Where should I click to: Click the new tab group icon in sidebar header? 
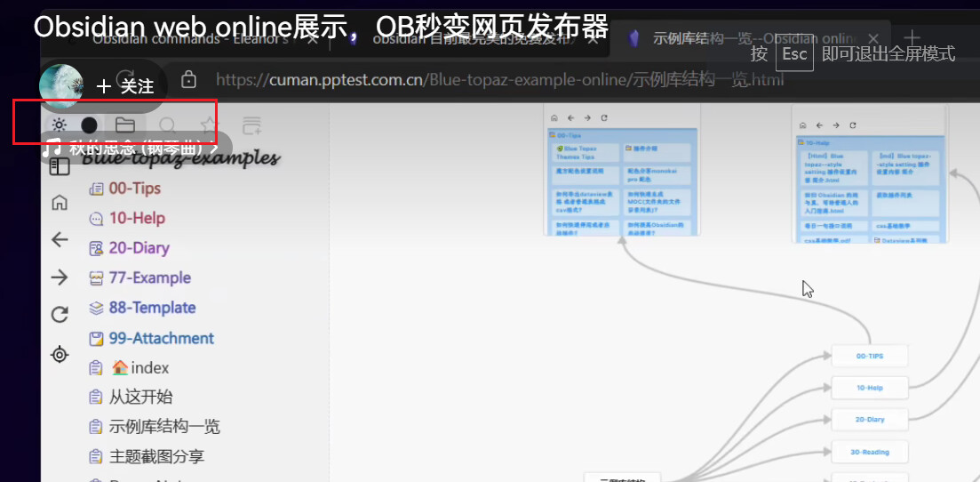251,125
